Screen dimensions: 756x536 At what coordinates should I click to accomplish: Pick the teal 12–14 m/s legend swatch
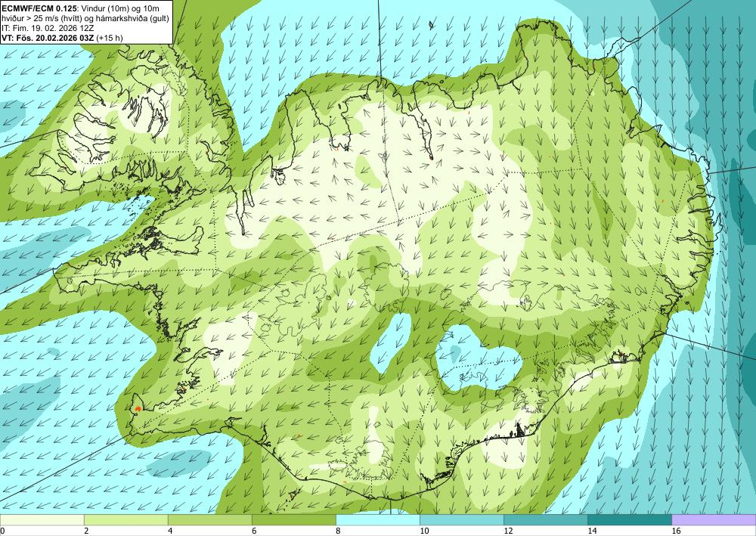tap(545, 520)
